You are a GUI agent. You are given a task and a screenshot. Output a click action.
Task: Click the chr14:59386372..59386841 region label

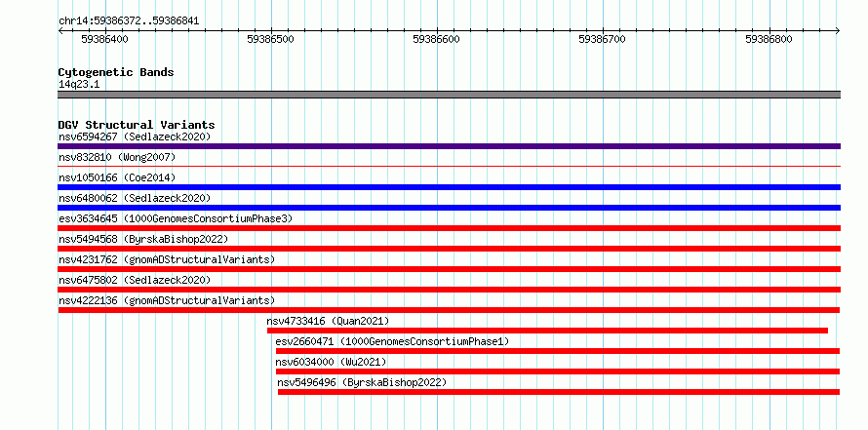pos(129,21)
